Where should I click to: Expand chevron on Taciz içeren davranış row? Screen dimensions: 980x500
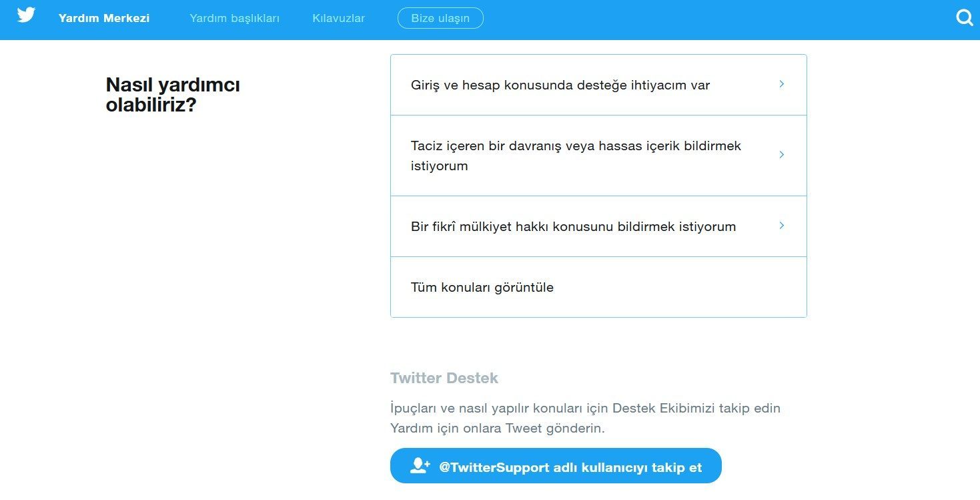pyautogui.click(x=782, y=154)
